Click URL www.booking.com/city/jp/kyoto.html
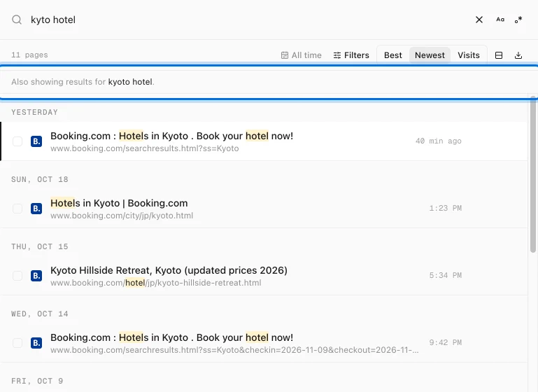 122,216
